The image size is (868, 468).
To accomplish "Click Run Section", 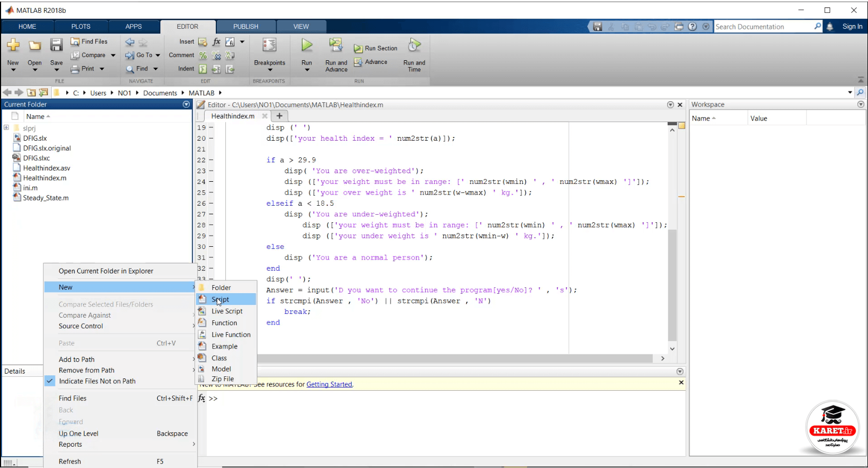I will tap(376, 49).
